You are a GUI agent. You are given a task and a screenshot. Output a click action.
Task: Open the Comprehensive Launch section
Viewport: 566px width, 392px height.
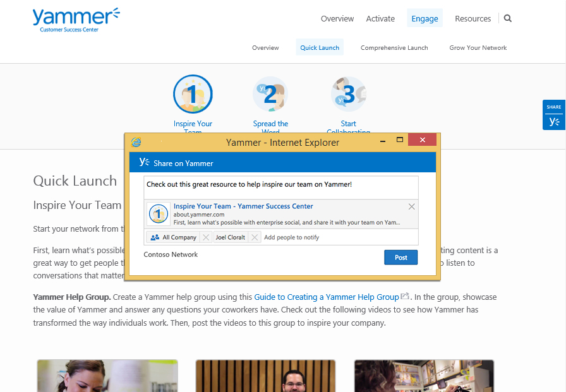coord(394,47)
